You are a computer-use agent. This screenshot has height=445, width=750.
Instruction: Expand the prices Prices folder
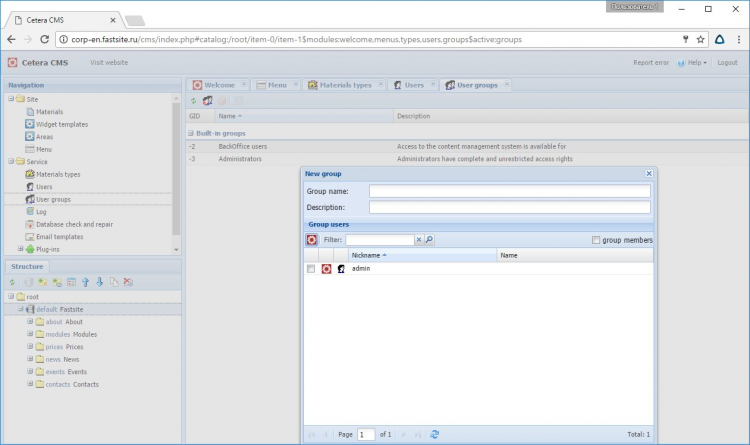tap(30, 346)
